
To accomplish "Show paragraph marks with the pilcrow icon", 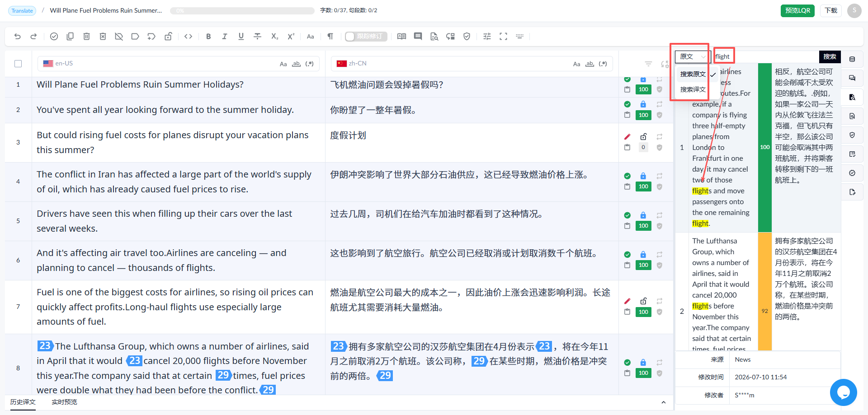I will [330, 37].
